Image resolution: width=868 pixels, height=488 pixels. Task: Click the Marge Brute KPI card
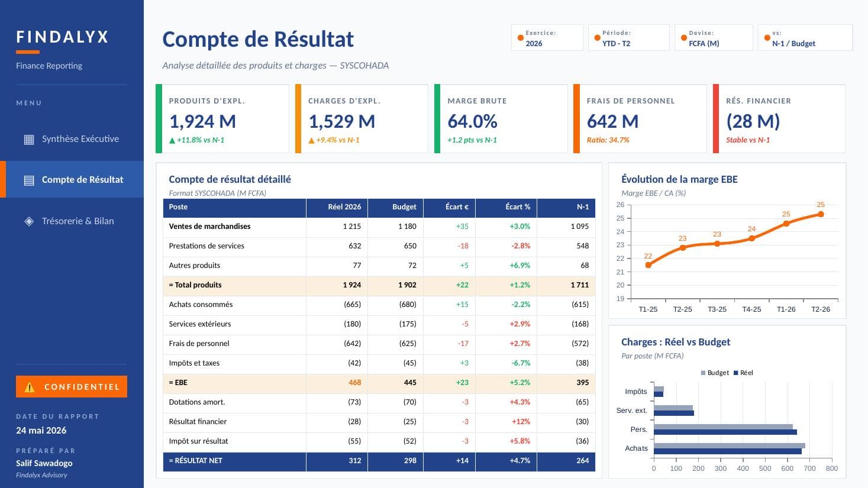(x=501, y=119)
